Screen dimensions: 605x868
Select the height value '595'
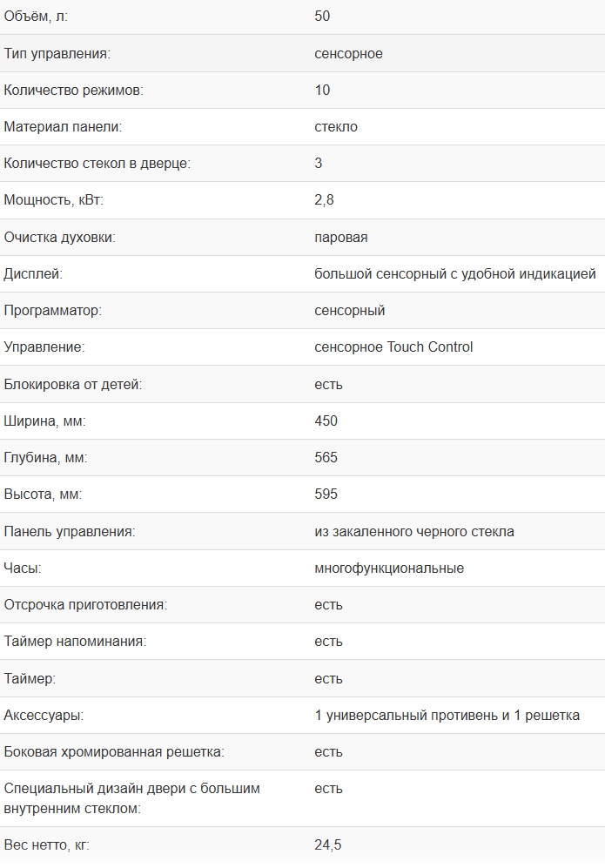[x=326, y=494]
